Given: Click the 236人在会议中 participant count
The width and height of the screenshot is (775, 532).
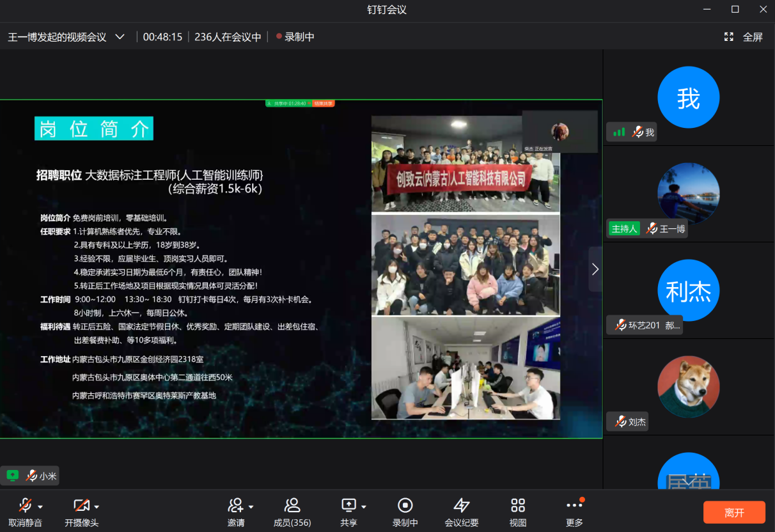Looking at the screenshot, I should (x=228, y=37).
